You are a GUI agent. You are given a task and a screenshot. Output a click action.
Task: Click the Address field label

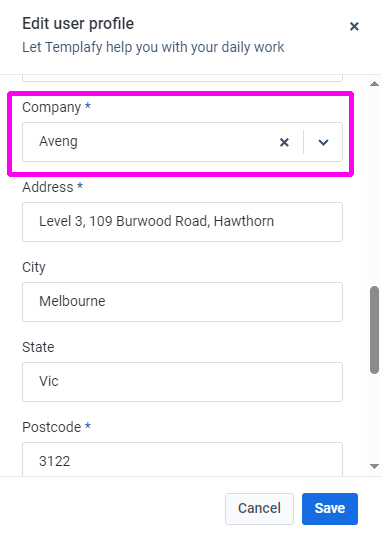(48, 187)
